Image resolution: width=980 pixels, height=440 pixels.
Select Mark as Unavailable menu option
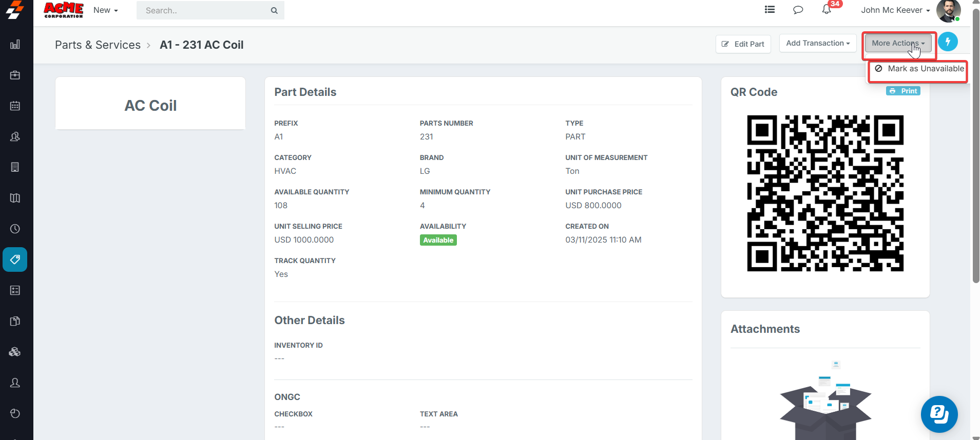(919, 69)
